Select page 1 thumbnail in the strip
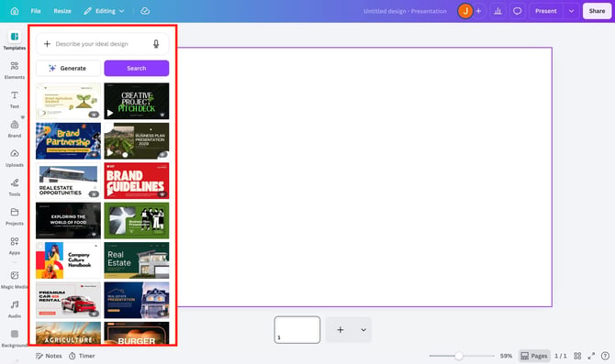This screenshot has height=364, width=615. coord(297,330)
